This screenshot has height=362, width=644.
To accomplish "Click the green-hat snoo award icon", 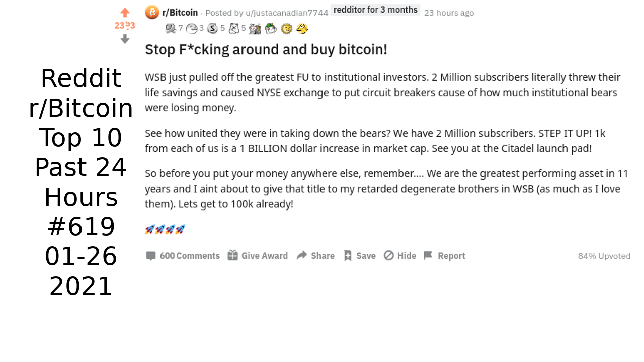I will coord(271,29).
